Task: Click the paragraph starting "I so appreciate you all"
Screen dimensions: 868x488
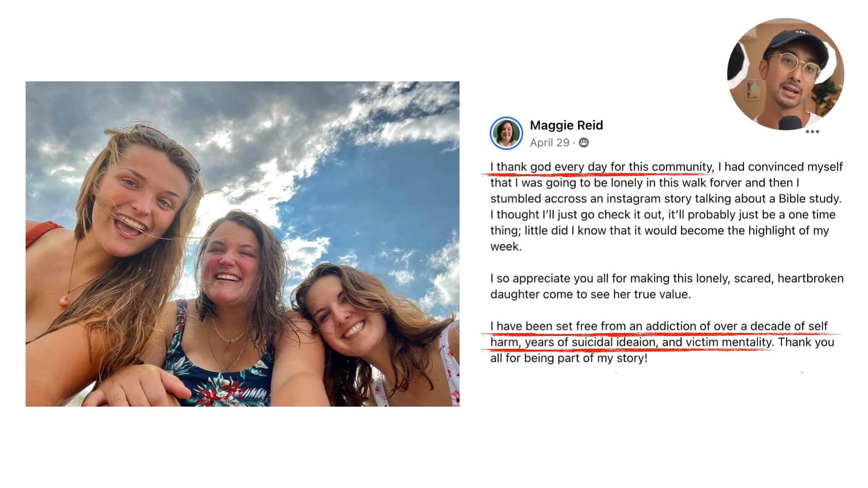Action: coord(667,286)
